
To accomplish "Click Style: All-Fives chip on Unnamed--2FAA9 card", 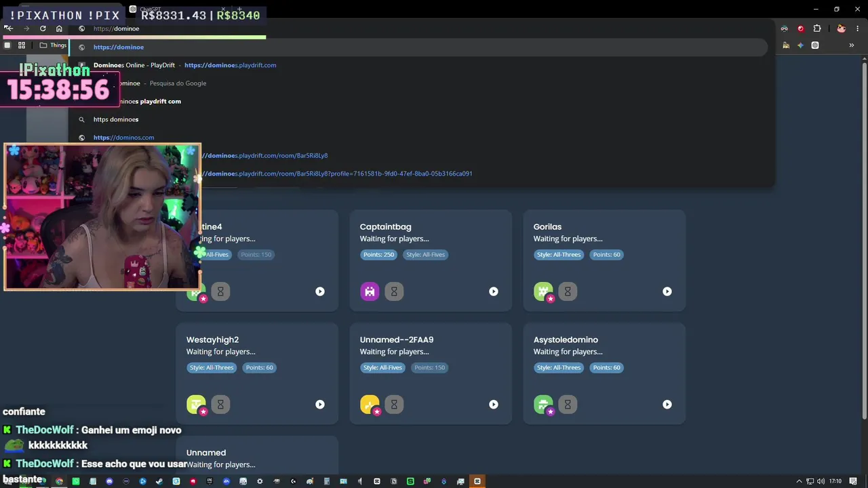I will (x=382, y=368).
